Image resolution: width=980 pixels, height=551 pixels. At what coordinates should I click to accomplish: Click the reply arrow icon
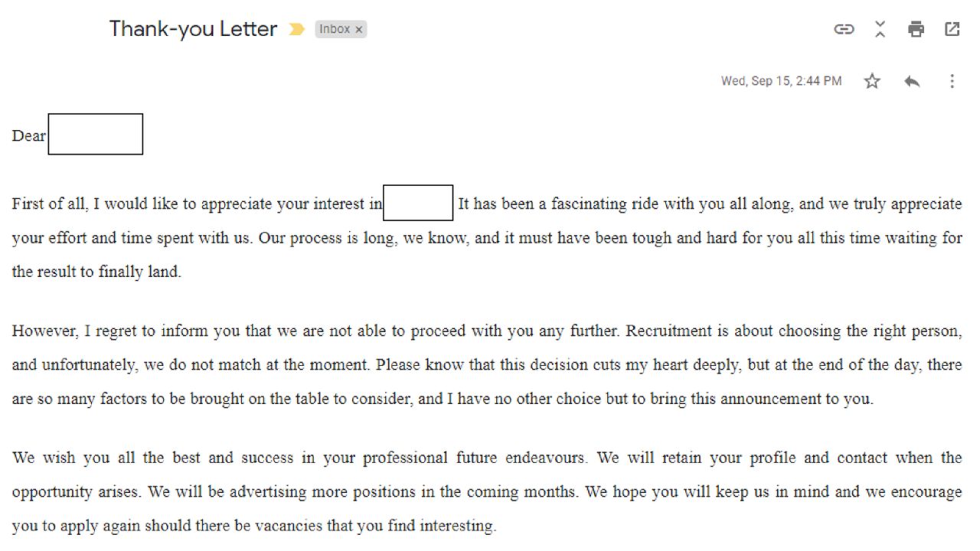911,81
